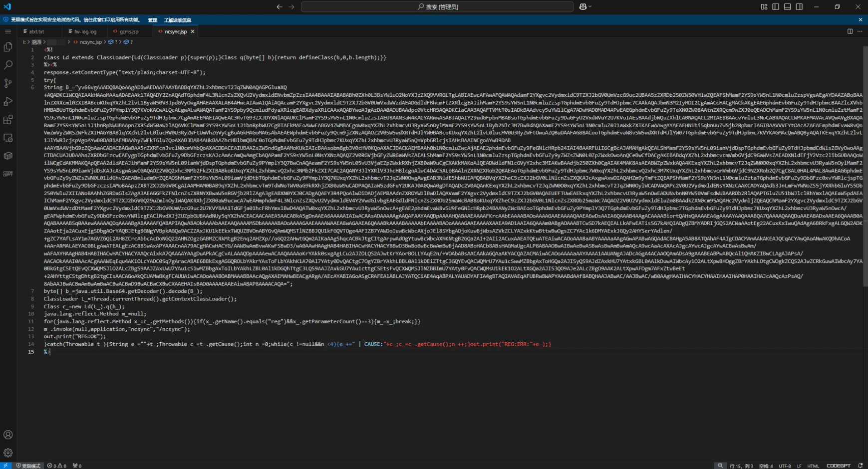Screen dimensions: 868x469
Task: Open the remote window status icon
Action: (x=5, y=466)
